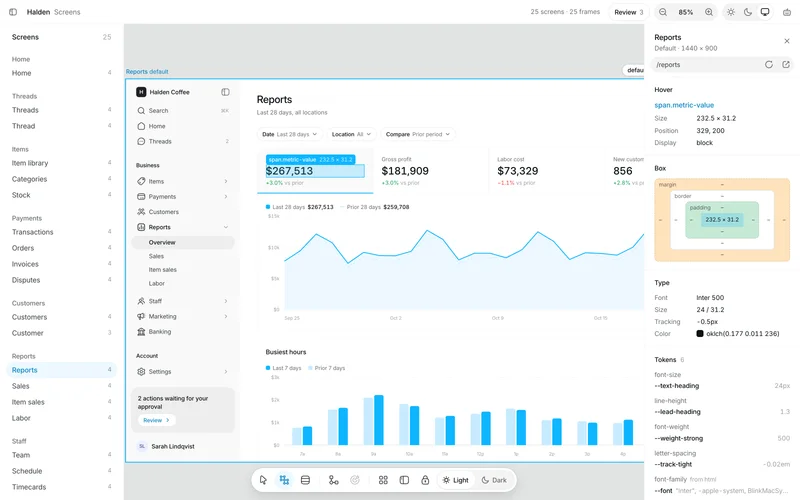Click the Prior 7 days light legend swatch
The image size is (800, 500).
[x=310, y=368]
